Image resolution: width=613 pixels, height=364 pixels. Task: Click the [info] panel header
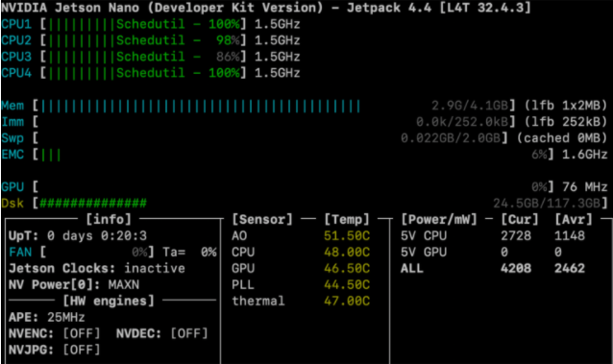[x=109, y=219]
